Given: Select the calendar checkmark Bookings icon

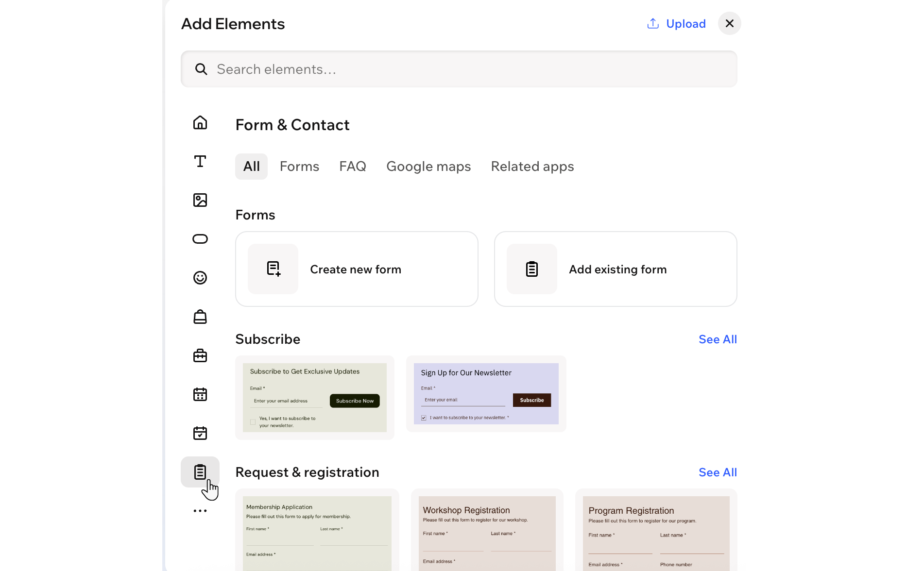Looking at the screenshot, I should click(x=200, y=433).
